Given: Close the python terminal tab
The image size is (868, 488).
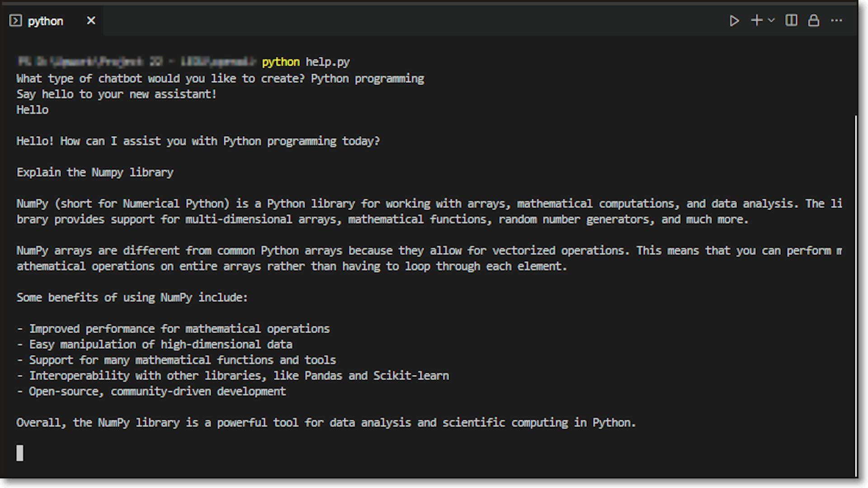Looking at the screenshot, I should pos(91,20).
